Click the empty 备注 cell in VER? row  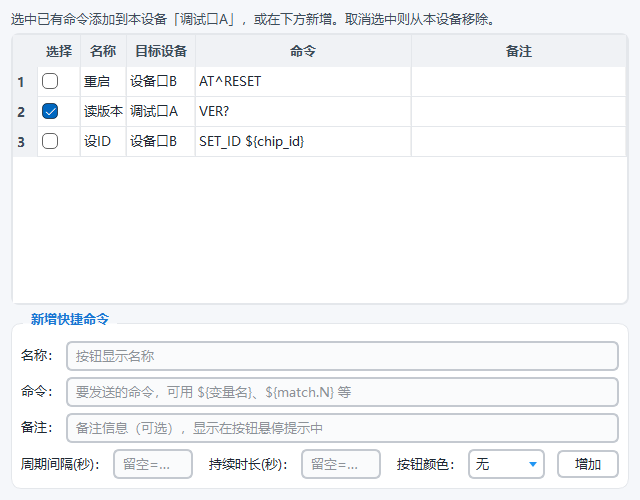[518, 111]
